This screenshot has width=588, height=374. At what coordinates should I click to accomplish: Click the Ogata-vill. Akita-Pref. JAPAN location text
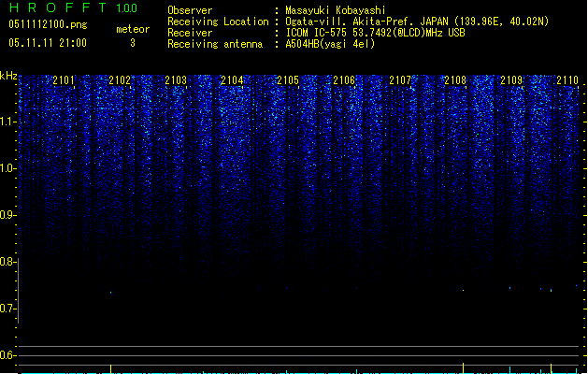point(417,22)
